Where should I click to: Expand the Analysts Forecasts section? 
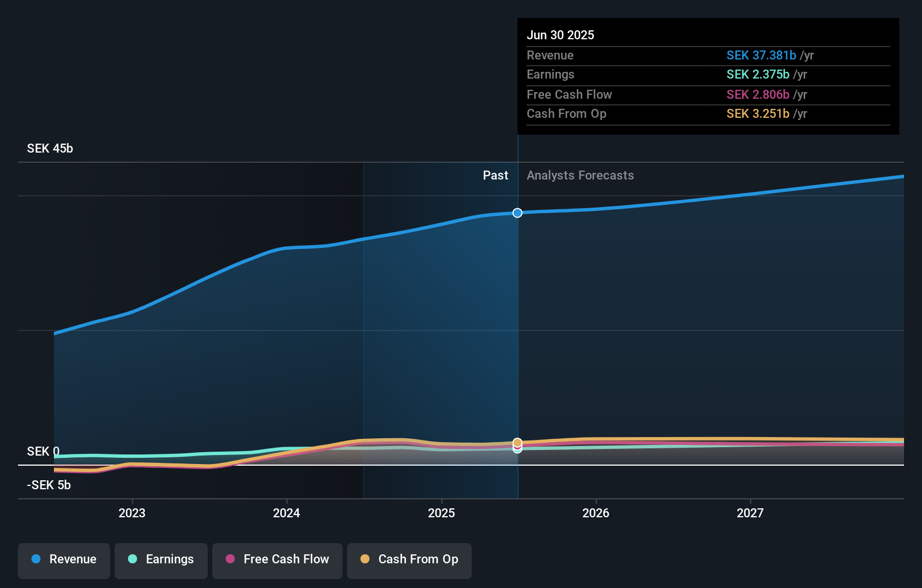pyautogui.click(x=580, y=175)
